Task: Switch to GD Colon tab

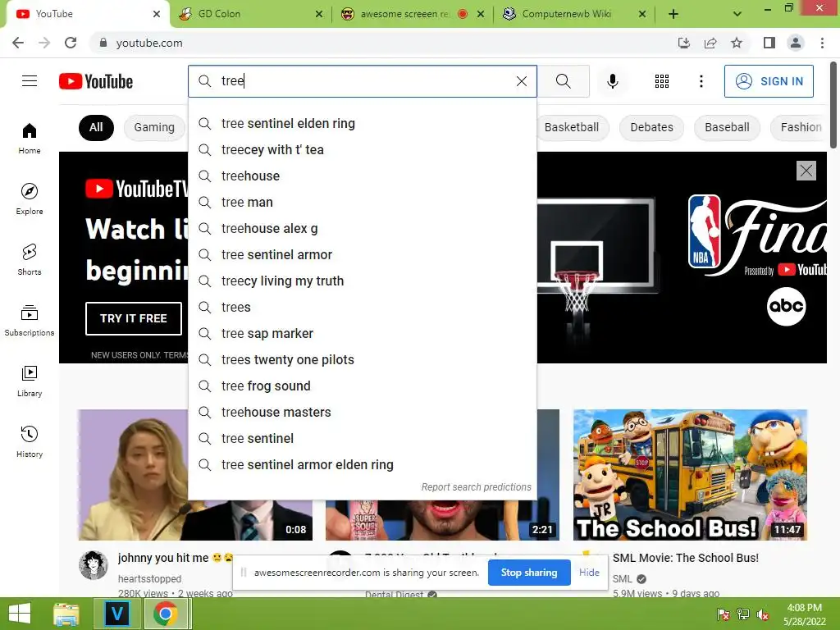Action: point(251,14)
